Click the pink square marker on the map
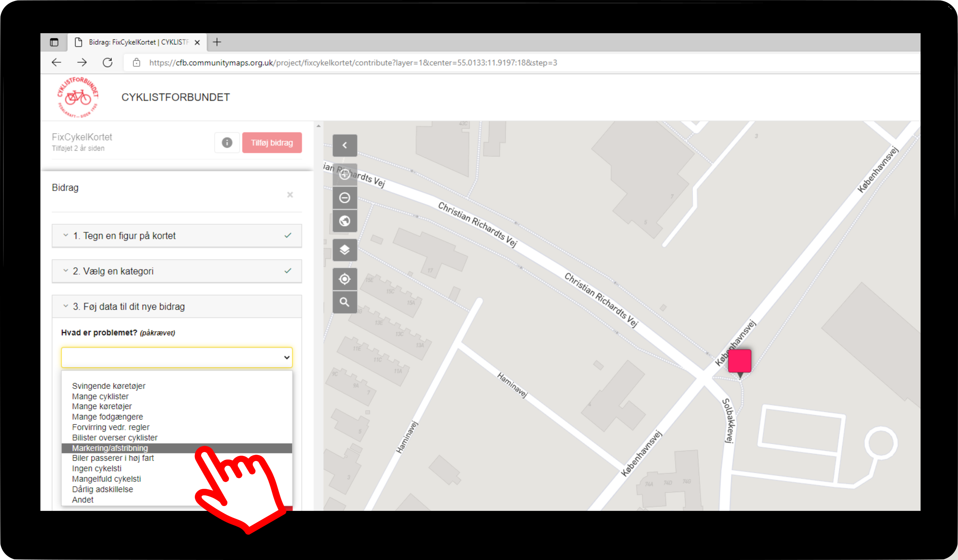The height and width of the screenshot is (560, 958). [739, 361]
